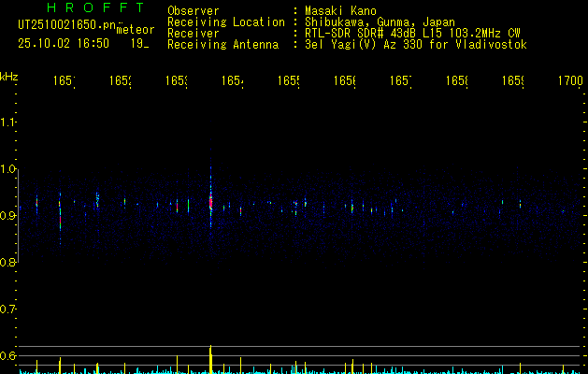
Task: Click the 0.9 frequency axis label
Action: coord(7,216)
